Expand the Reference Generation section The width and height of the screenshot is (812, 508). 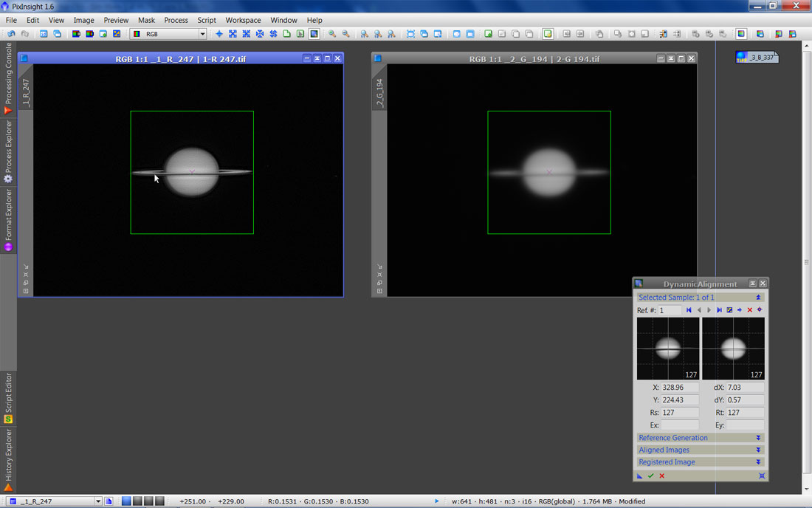coord(758,438)
